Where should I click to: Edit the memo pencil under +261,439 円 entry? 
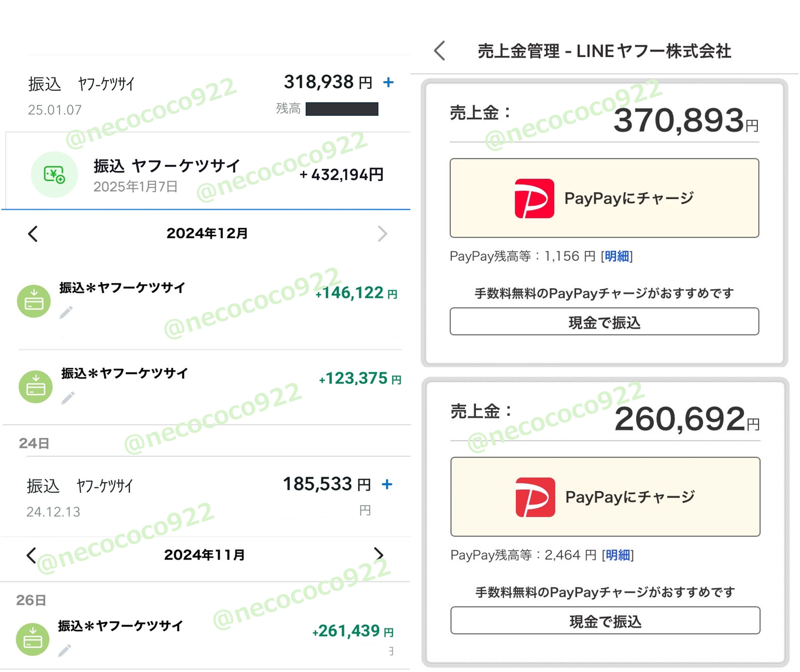point(64,650)
